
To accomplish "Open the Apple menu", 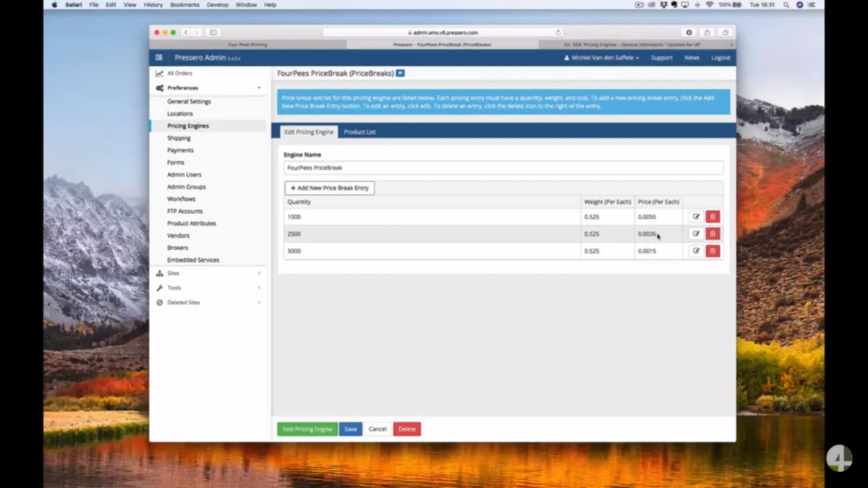I will [x=54, y=4].
